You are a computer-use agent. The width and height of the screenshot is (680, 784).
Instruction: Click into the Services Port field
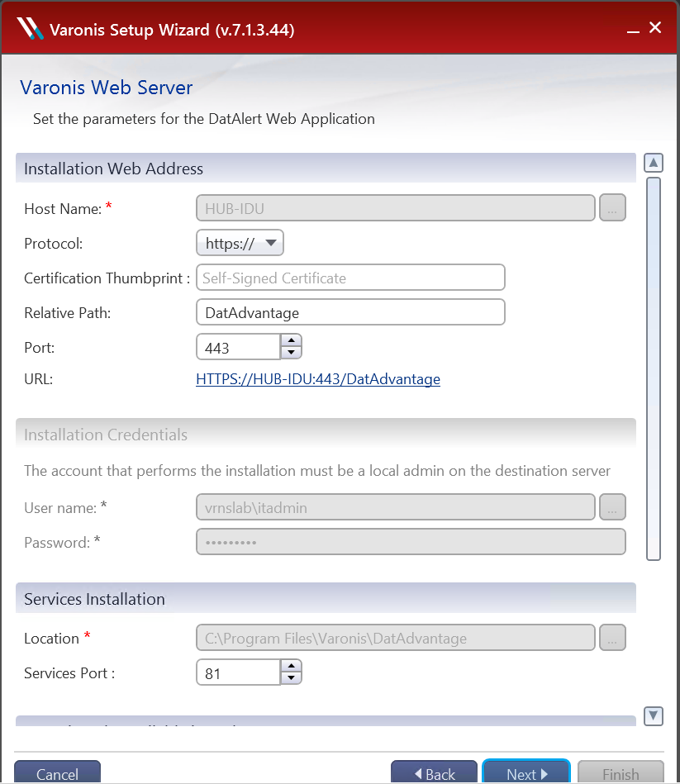(x=239, y=672)
